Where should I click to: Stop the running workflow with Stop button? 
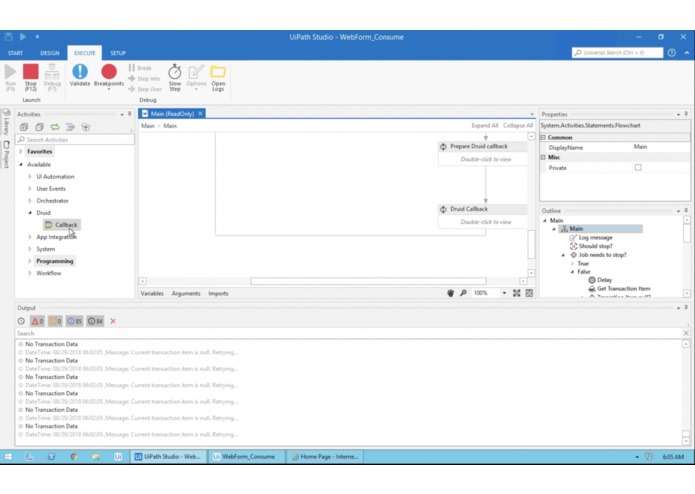31,77
